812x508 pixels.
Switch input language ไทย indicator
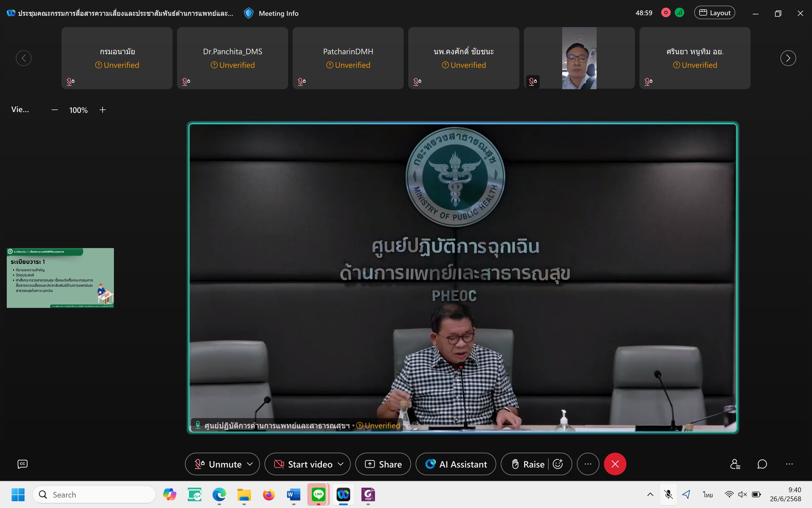pos(708,494)
